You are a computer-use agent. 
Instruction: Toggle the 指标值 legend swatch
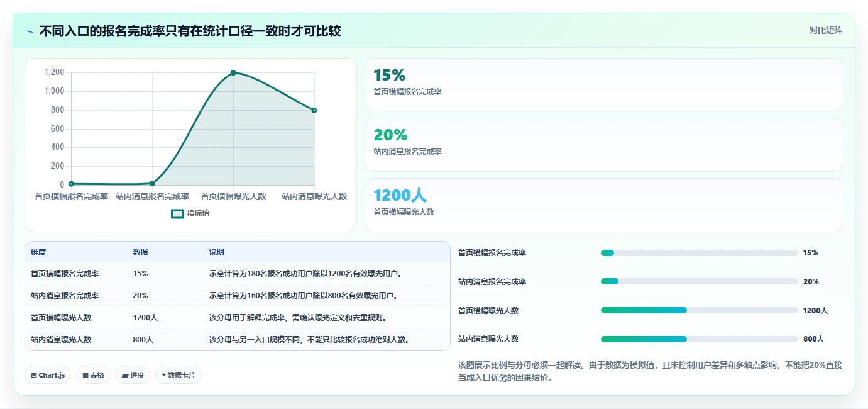pos(178,213)
